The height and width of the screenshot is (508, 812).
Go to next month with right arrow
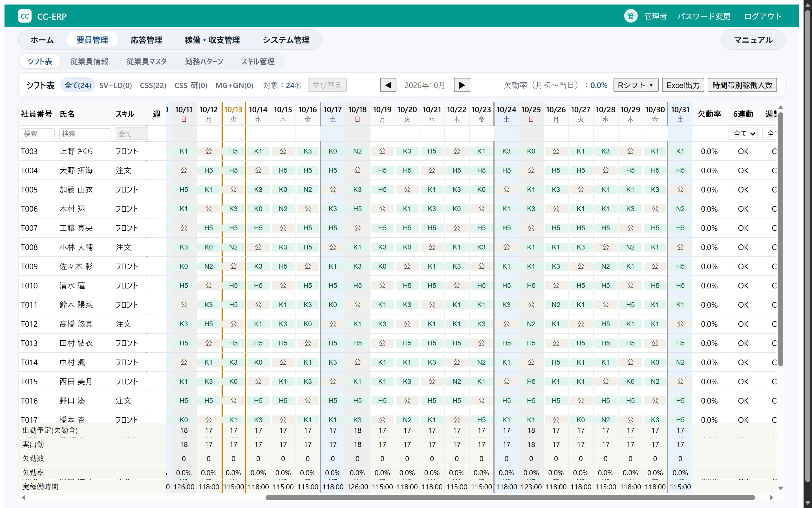click(462, 85)
